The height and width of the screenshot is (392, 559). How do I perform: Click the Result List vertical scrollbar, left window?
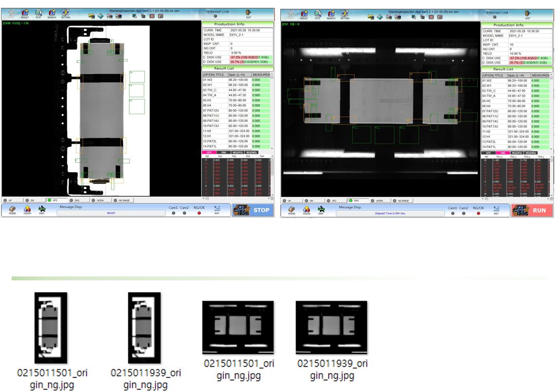click(272, 111)
